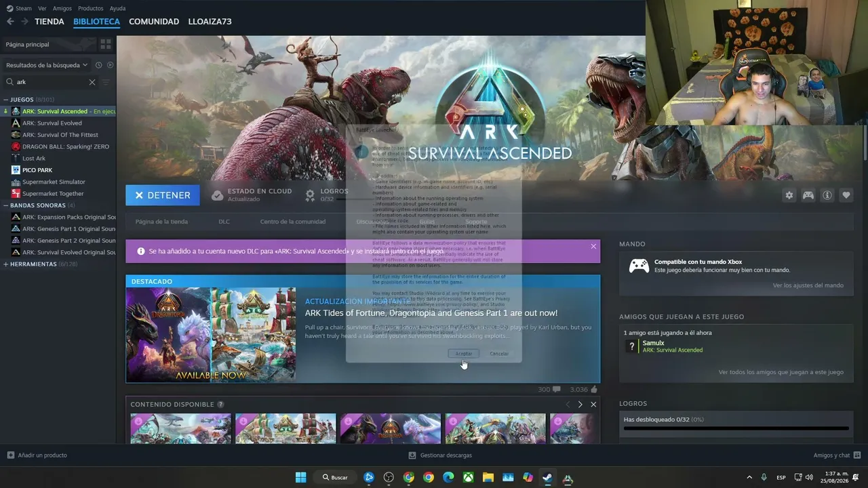Add ARK to favorites with heart icon
Screen dimensions: 868x488
click(846, 195)
